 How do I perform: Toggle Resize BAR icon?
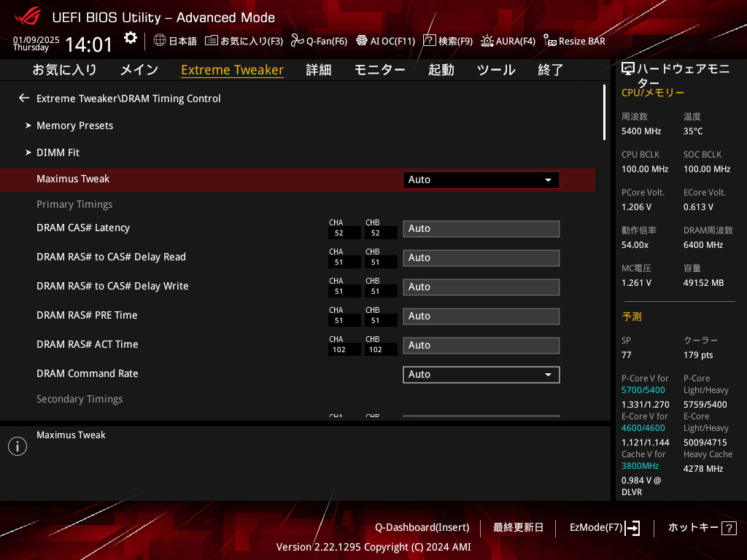click(550, 41)
